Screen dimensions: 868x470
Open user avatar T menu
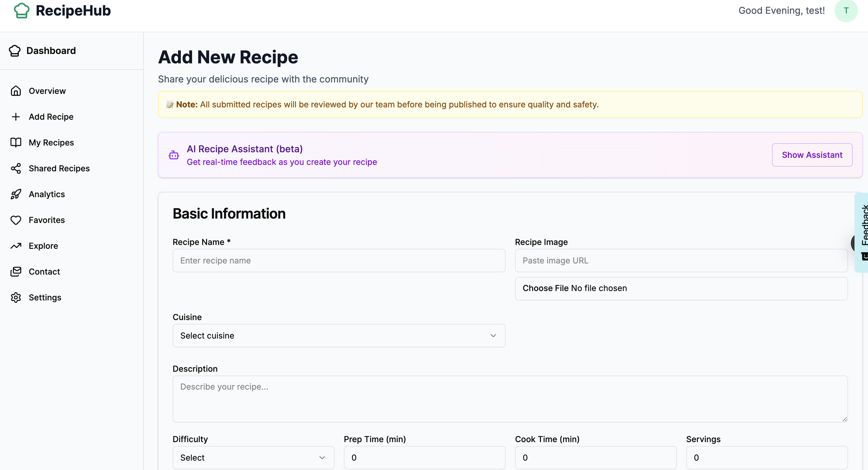tap(846, 11)
